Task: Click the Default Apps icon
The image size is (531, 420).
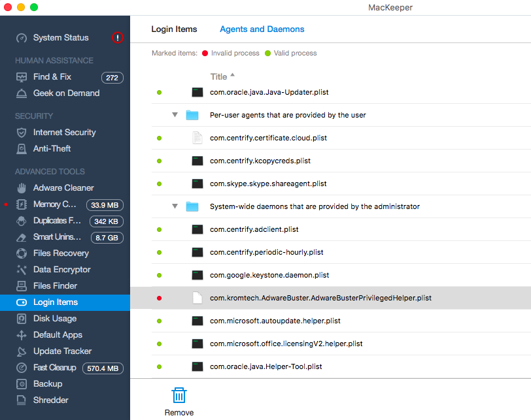Action: [22, 335]
